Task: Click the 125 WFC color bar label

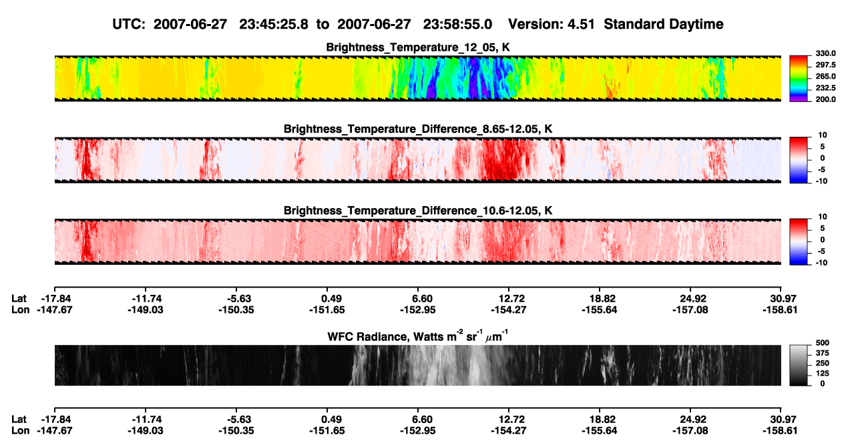Action: [x=821, y=373]
